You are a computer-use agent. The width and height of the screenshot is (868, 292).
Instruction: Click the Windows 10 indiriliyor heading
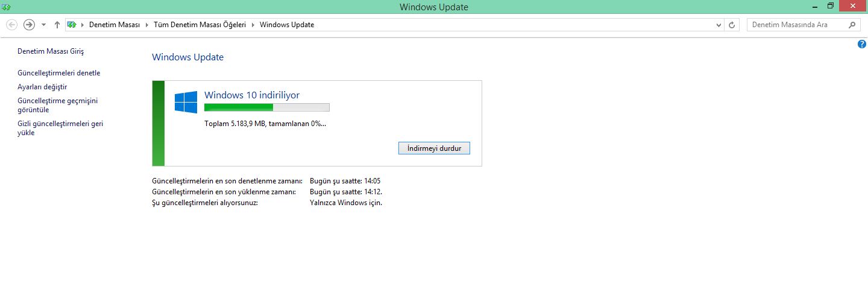(x=252, y=95)
